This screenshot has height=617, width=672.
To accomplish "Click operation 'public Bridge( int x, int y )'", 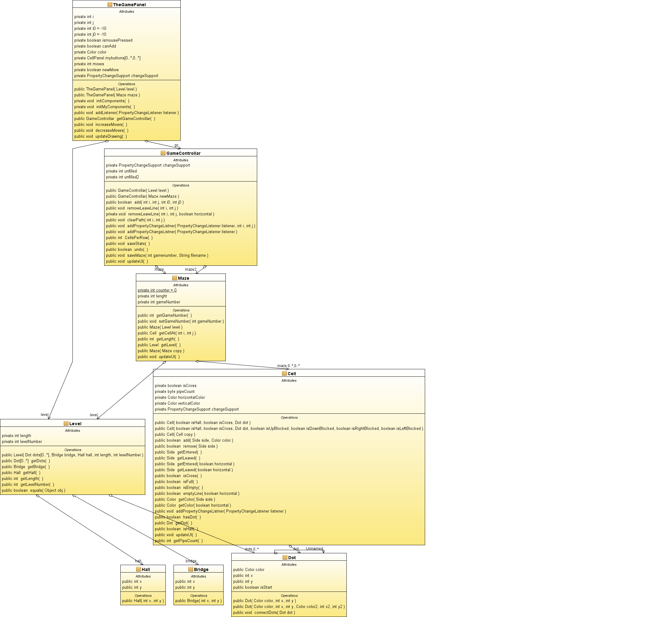I will click(x=198, y=601).
